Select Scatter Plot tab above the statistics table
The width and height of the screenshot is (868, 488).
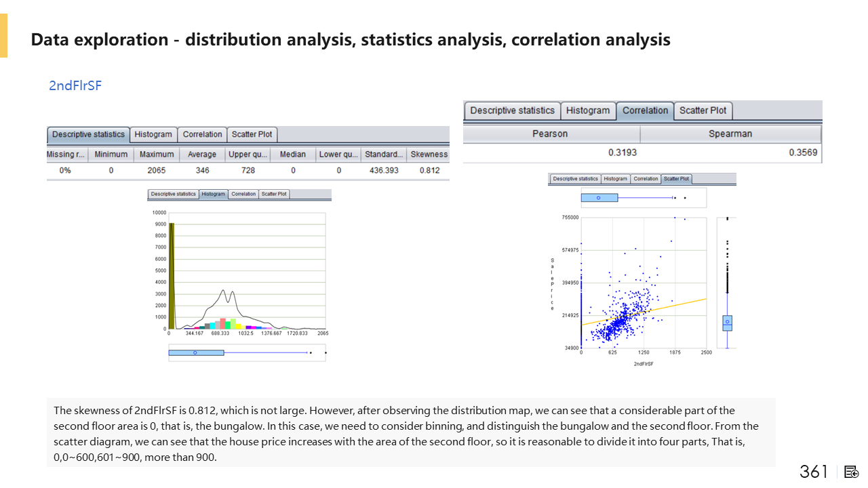pyautogui.click(x=252, y=134)
